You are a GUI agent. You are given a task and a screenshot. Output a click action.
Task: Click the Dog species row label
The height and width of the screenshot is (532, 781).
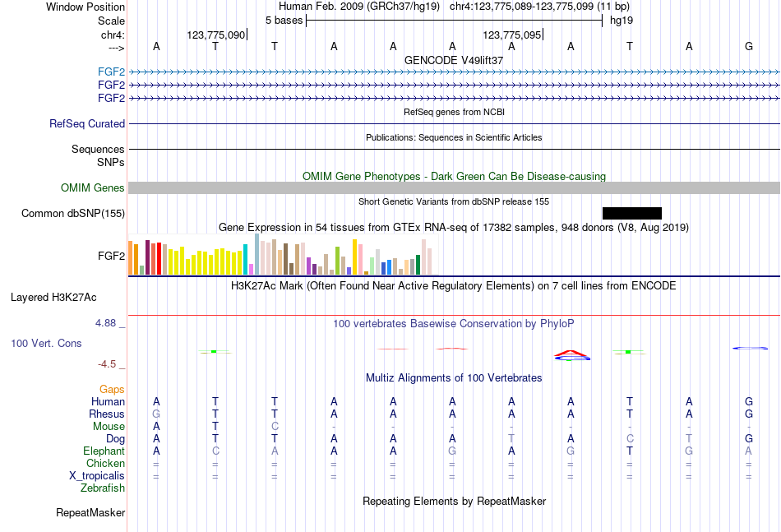coord(116,439)
